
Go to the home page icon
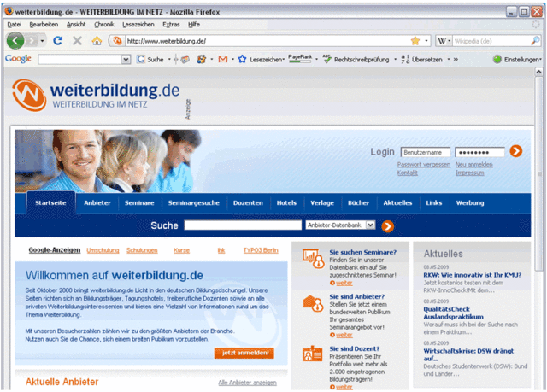[x=97, y=41]
